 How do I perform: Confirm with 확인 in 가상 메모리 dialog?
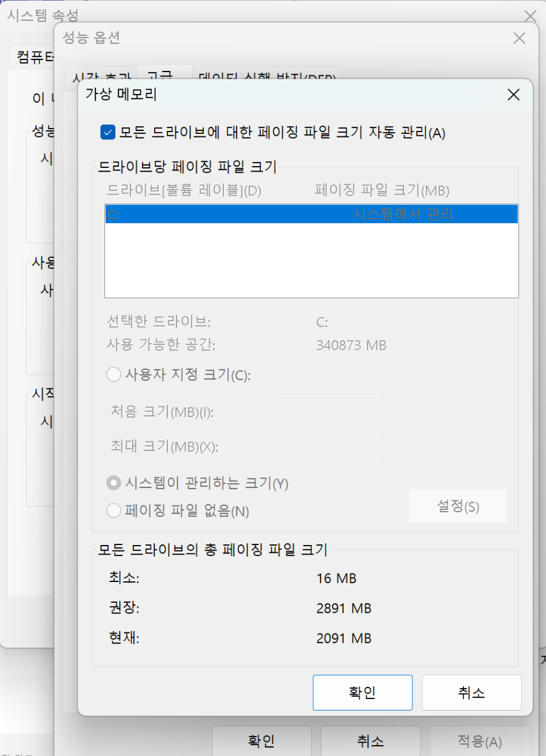(x=362, y=692)
